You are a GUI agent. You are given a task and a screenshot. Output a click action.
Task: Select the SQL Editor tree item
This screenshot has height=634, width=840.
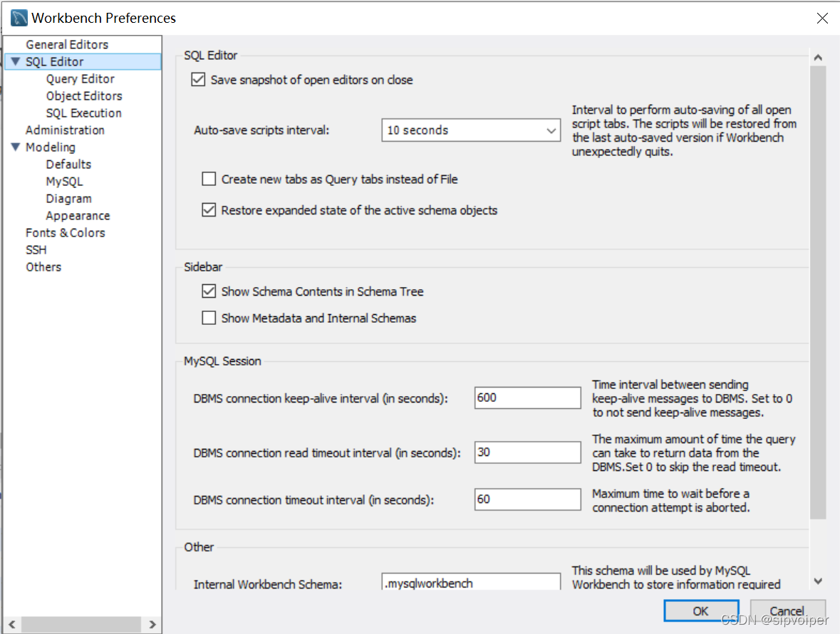coord(55,61)
